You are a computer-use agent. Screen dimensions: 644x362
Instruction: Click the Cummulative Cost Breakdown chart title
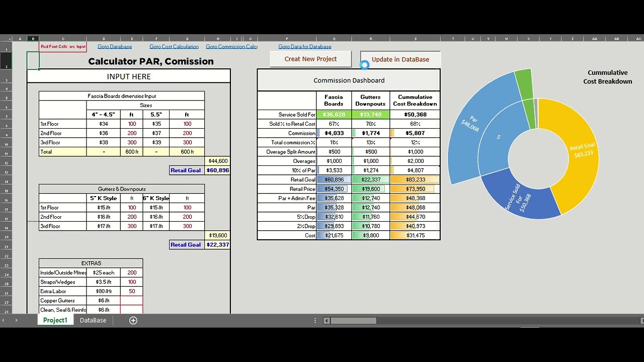(607, 77)
